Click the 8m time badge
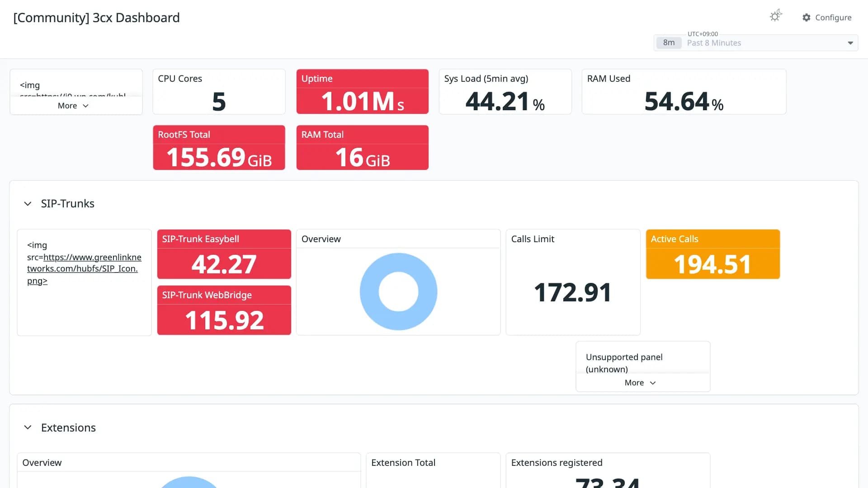 point(669,43)
